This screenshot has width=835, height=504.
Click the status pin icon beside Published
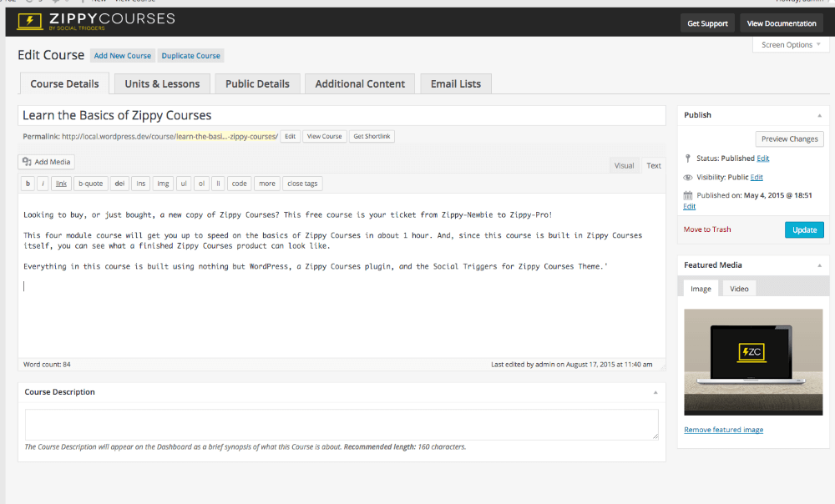click(x=687, y=158)
